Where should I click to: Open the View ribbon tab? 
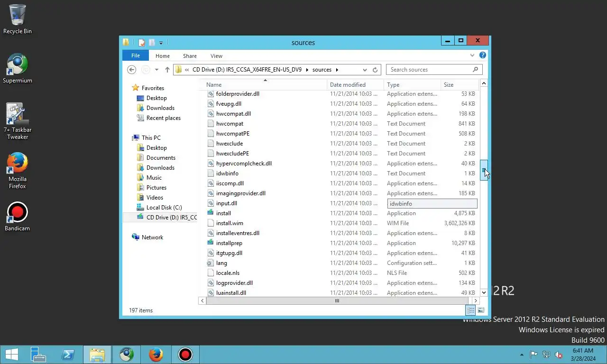point(216,56)
